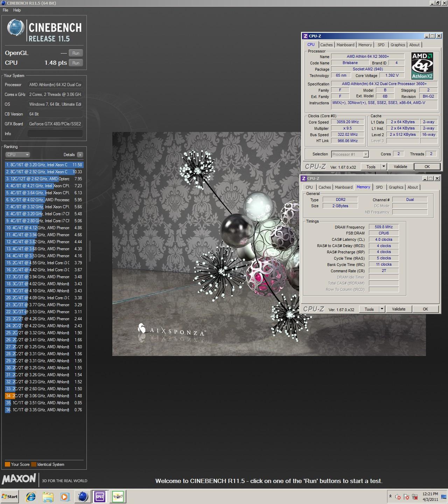Click OK in top CPU-Z window
Image resolution: width=448 pixels, height=504 pixels.
coord(427,167)
